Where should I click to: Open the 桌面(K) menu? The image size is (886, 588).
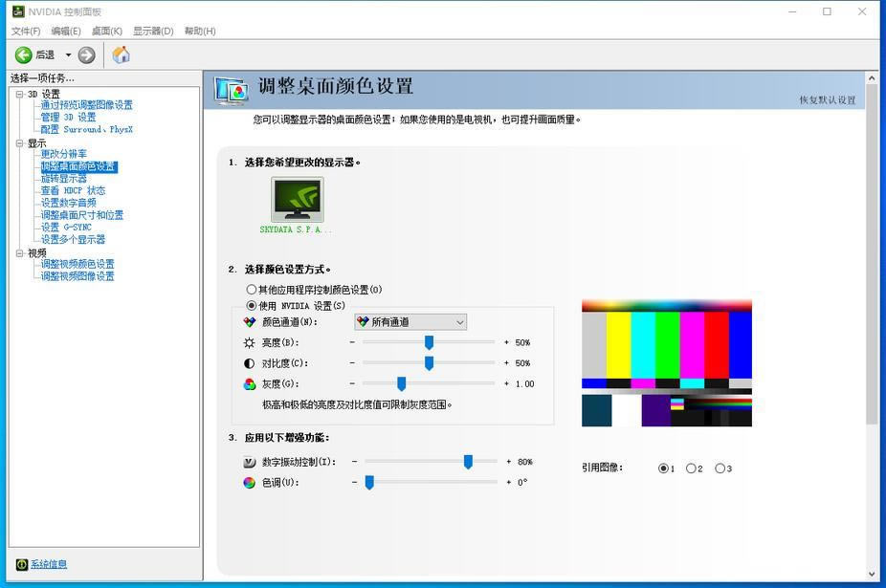point(107,31)
